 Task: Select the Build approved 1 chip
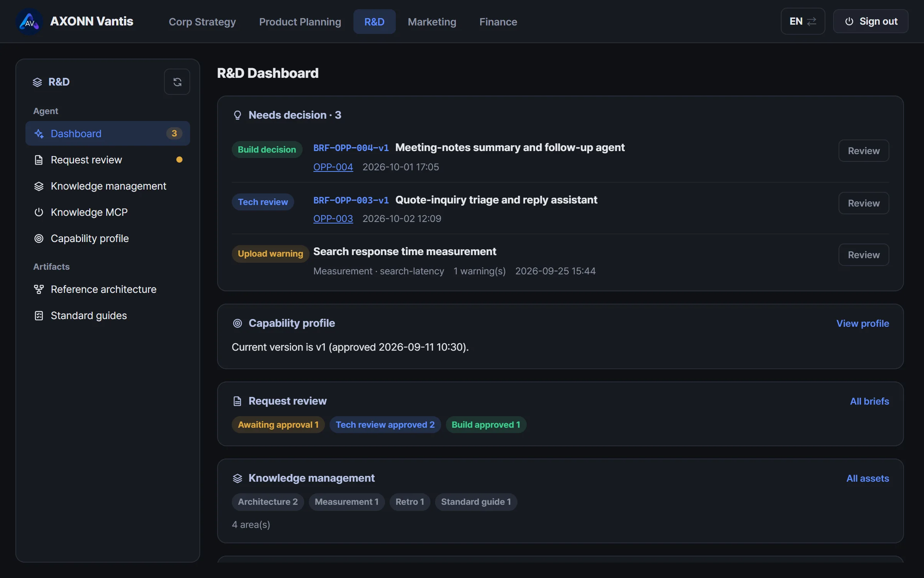tap(486, 425)
